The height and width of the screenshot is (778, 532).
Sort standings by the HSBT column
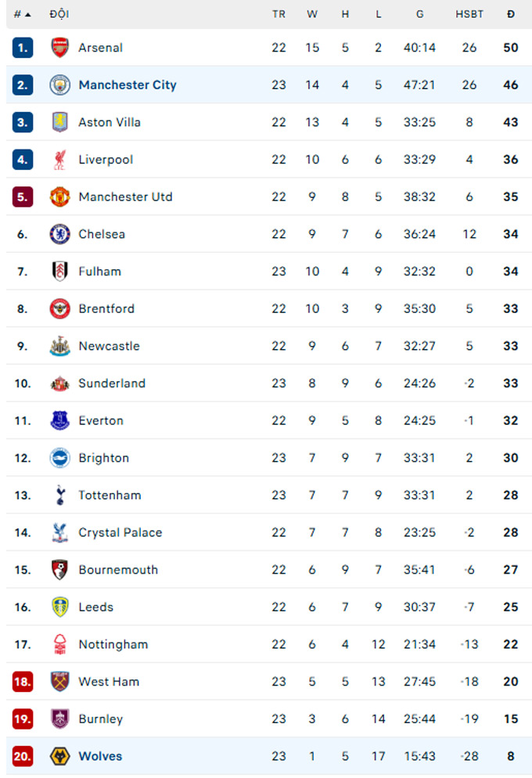pyautogui.click(x=469, y=14)
